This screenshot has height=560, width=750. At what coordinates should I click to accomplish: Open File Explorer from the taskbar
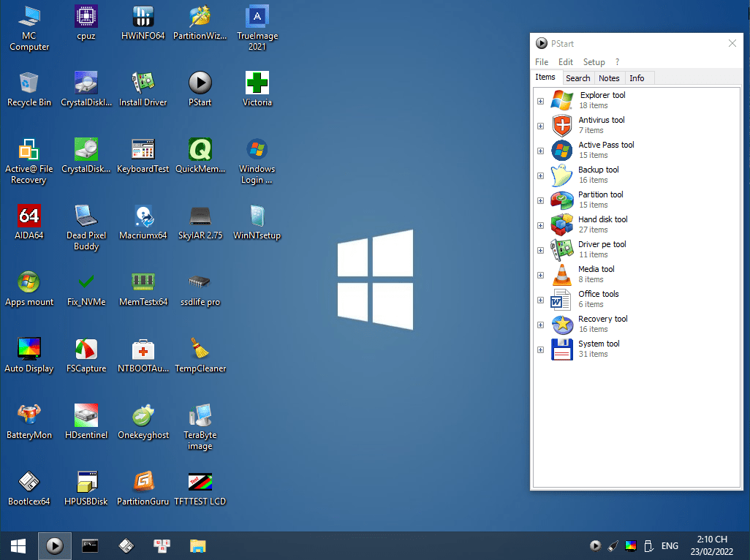[x=197, y=546]
